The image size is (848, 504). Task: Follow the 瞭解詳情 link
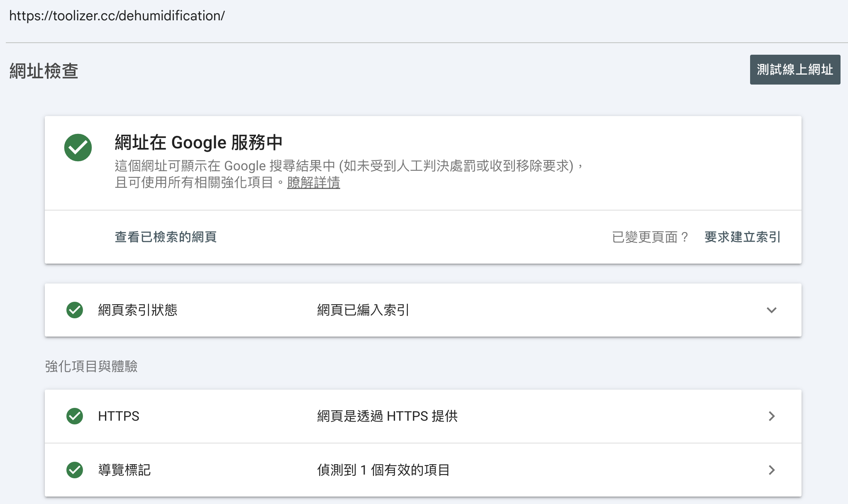pos(313,182)
